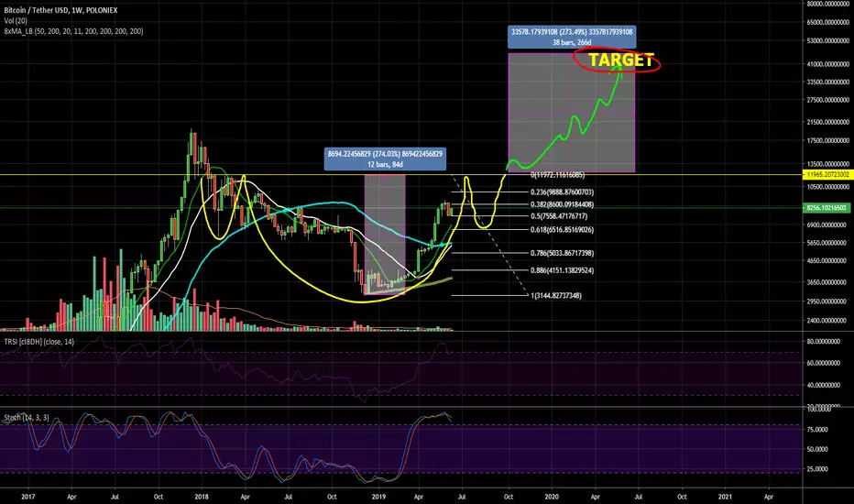
Task: Click the TRSI (close, 14) indicator label
Action: coord(39,342)
